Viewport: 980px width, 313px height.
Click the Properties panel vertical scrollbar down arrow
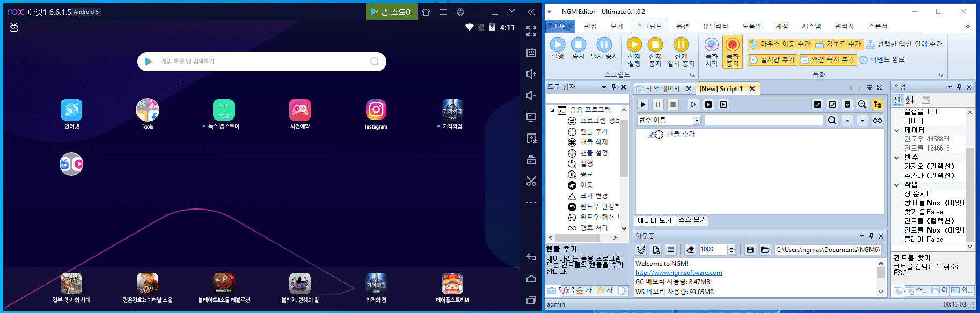point(970,247)
